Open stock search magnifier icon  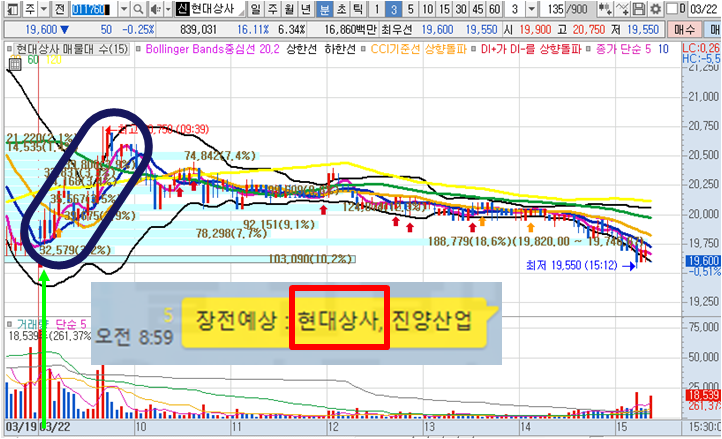point(138,9)
